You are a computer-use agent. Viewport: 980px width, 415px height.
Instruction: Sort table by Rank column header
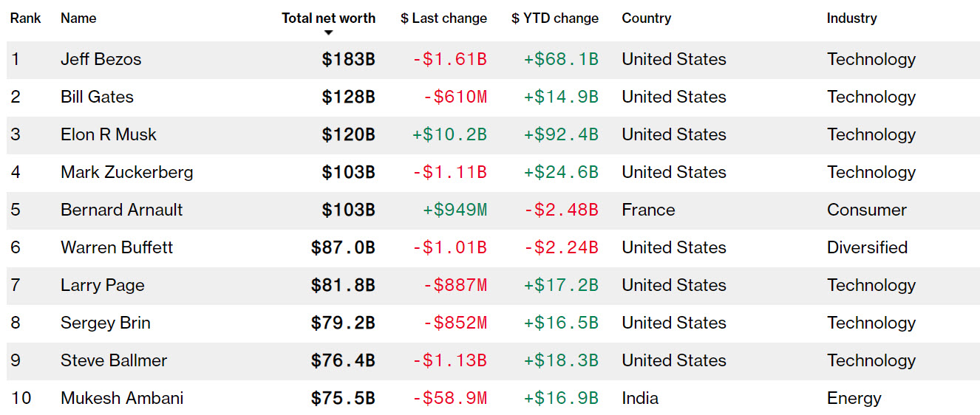point(25,18)
